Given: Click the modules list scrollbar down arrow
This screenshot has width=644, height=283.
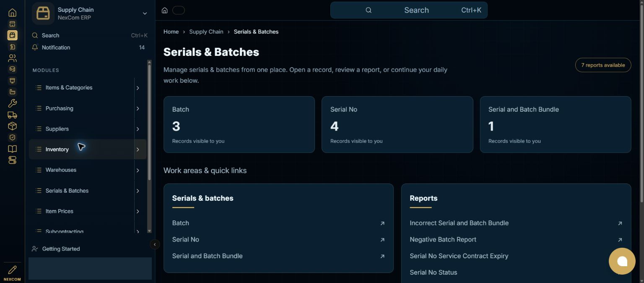Looking at the screenshot, I should tap(149, 231).
